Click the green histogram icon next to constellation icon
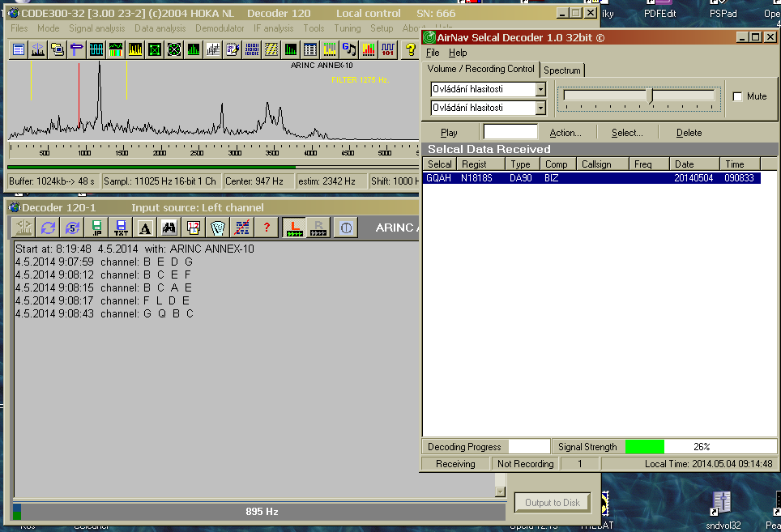781x532 pixels. [194, 49]
